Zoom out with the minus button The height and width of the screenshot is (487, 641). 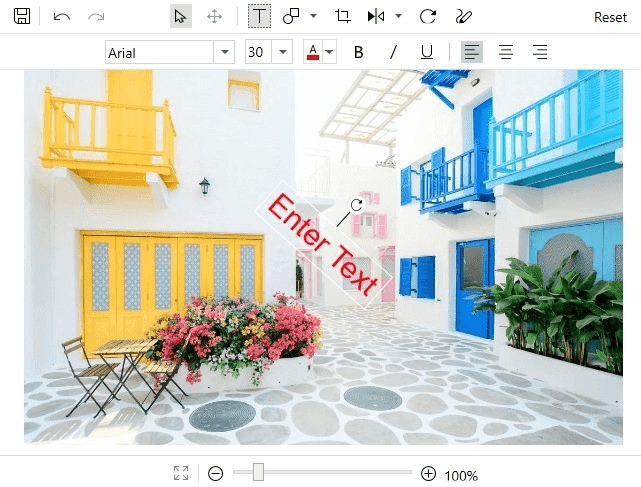click(215, 474)
